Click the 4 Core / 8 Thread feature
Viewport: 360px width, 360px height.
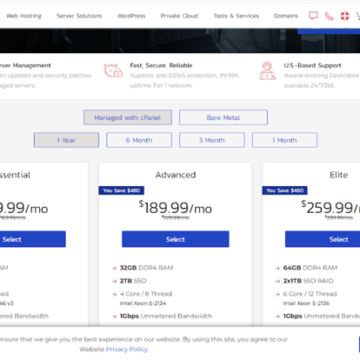pos(146,294)
